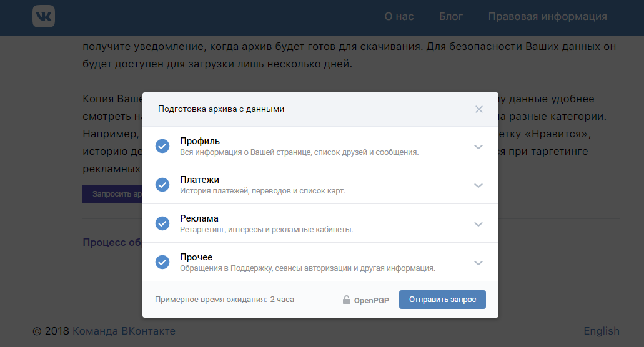Screen dimensions: 644x347
Task: Click the Реклама heading text
Action: click(199, 218)
